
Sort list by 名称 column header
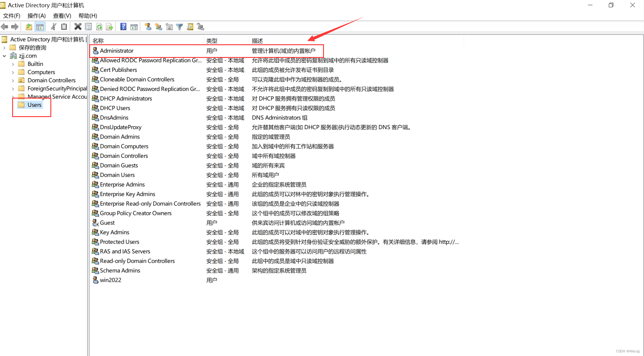[x=98, y=41]
